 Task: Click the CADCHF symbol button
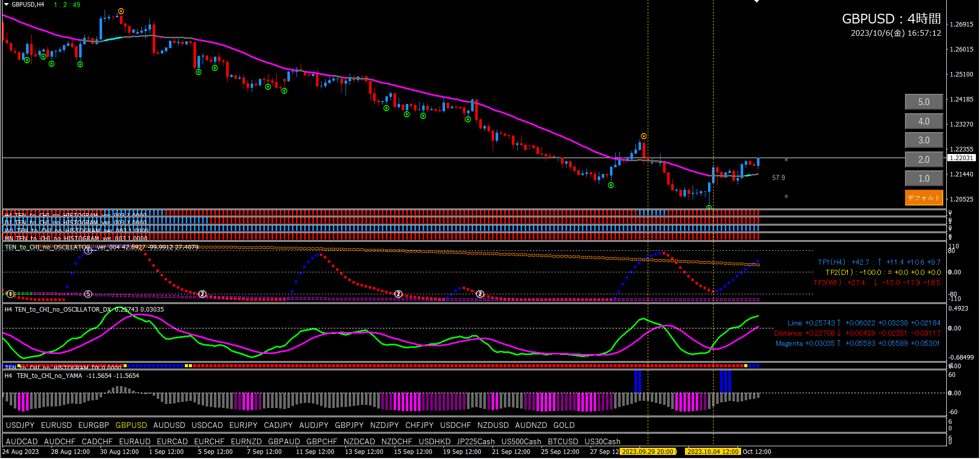(97, 442)
